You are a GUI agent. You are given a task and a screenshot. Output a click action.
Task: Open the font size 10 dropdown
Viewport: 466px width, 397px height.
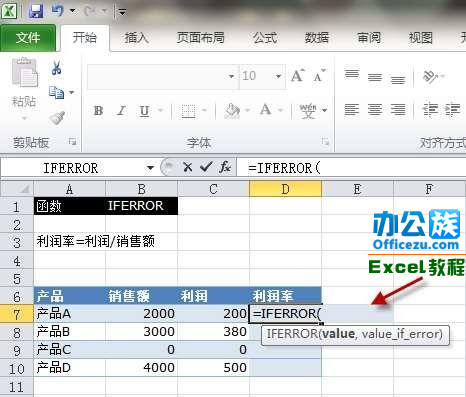point(278,77)
